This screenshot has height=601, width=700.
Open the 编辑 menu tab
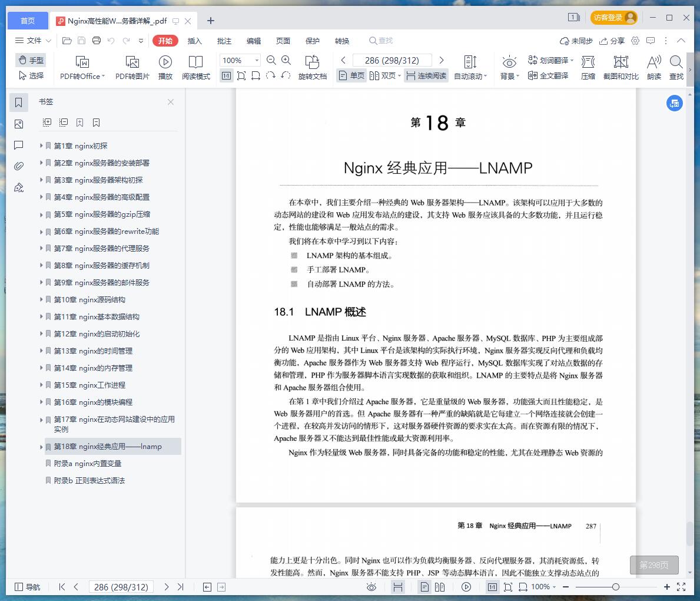point(254,41)
